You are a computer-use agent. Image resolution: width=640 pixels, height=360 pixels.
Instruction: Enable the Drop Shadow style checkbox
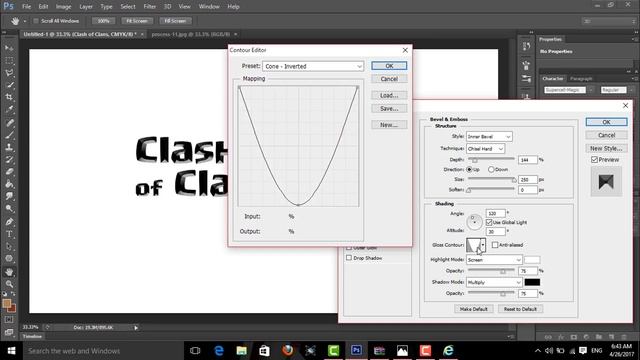tap(349, 258)
